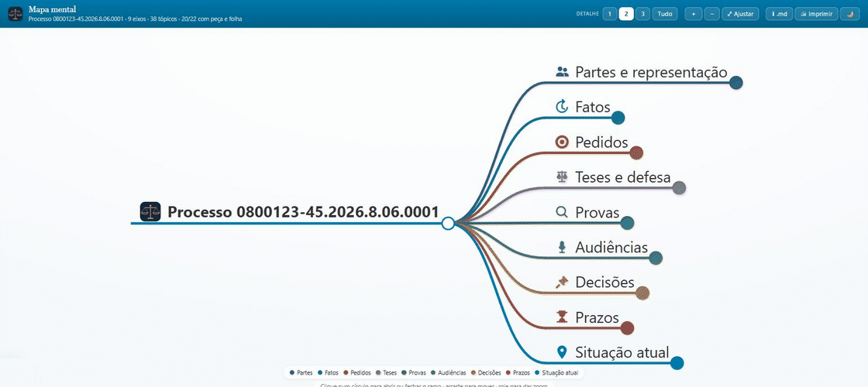
Task: Click the scales app logo in header
Action: (15, 14)
